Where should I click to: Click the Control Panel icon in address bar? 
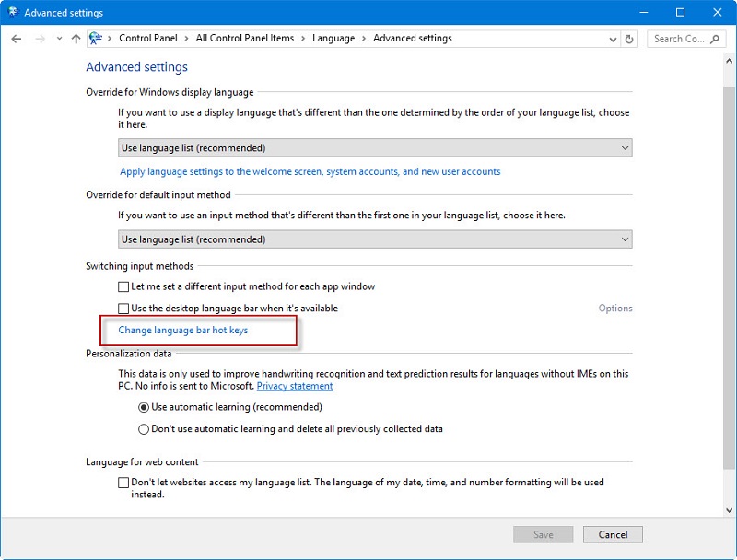click(x=96, y=38)
